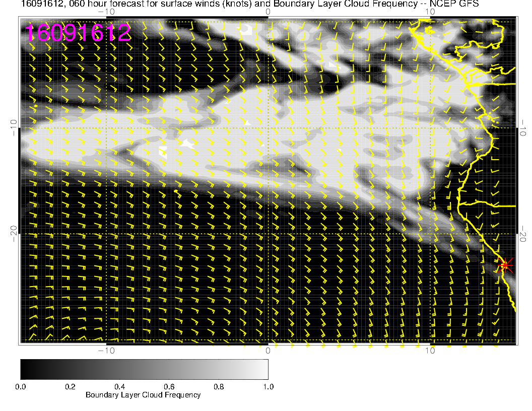The image size is (532, 411).
Task: Click the -10 latitude label on right axis
Action: [523, 128]
